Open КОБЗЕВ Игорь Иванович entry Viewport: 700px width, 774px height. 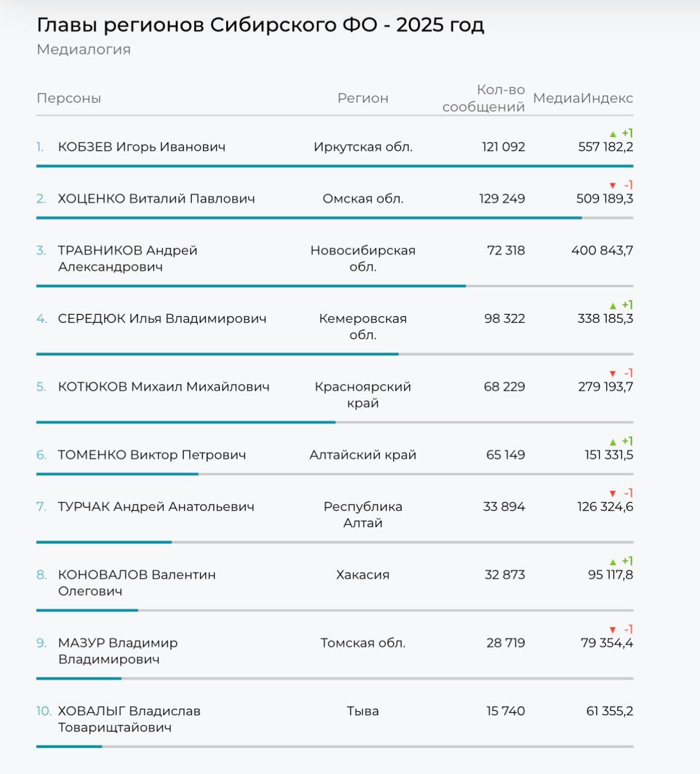pos(142,147)
